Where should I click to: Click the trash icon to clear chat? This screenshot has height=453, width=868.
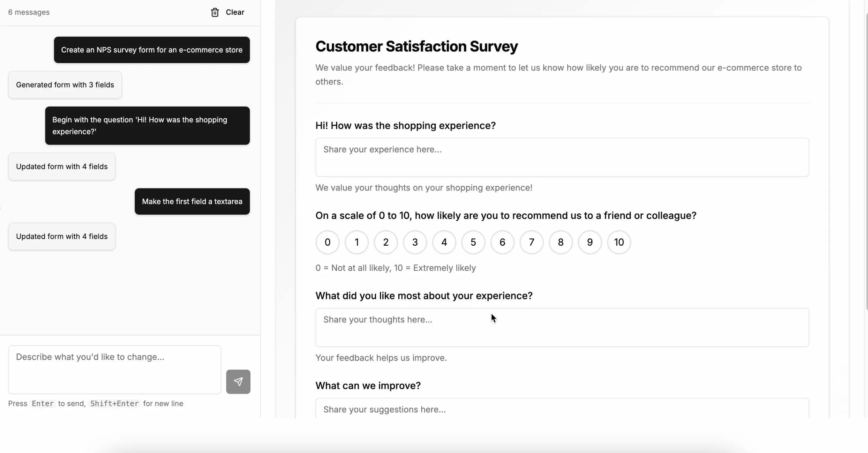(215, 12)
